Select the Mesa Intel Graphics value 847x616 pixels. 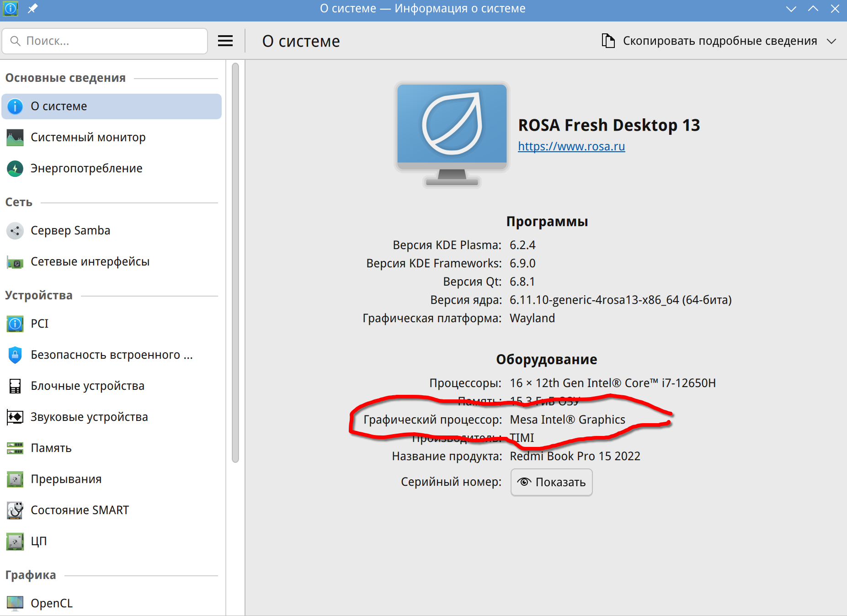[567, 420]
